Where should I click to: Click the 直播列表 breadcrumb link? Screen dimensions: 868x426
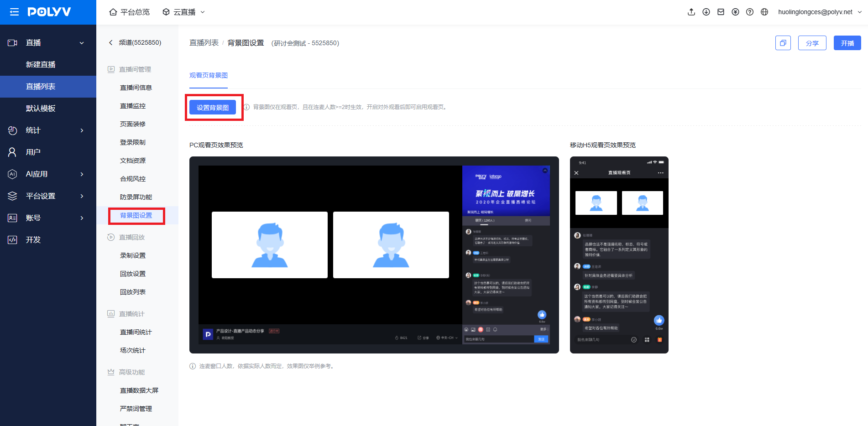click(x=204, y=43)
